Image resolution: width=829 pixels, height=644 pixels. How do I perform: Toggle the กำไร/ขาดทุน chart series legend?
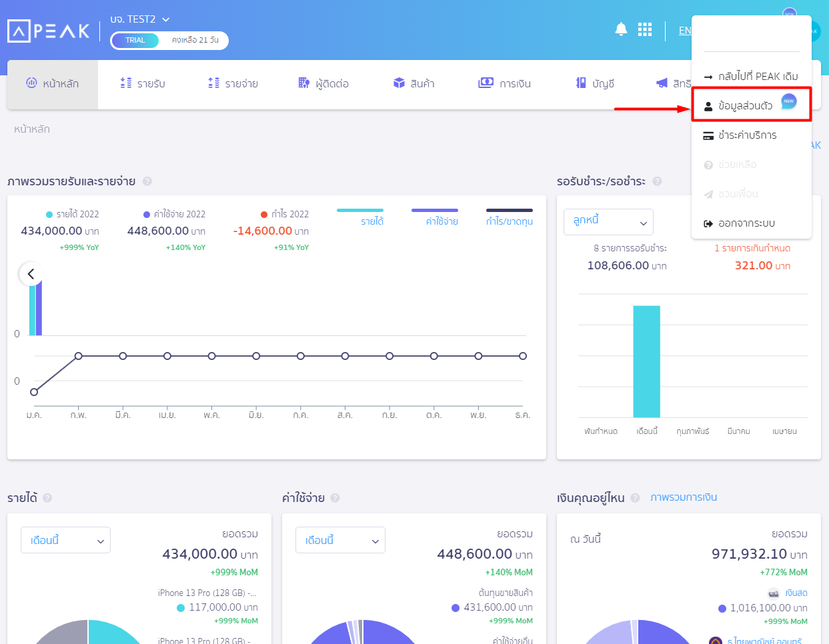coord(510,217)
